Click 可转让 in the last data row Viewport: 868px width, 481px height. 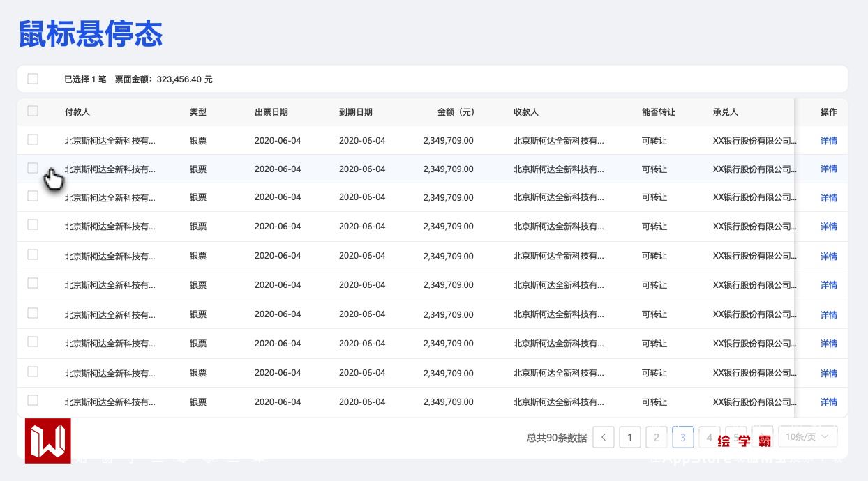654,402
